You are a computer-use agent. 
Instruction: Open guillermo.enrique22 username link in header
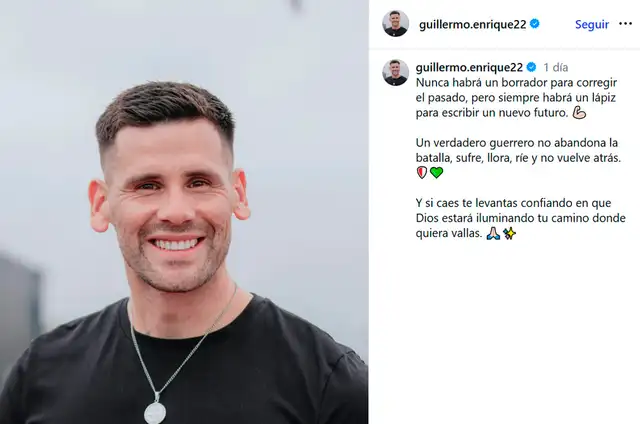[x=473, y=24]
